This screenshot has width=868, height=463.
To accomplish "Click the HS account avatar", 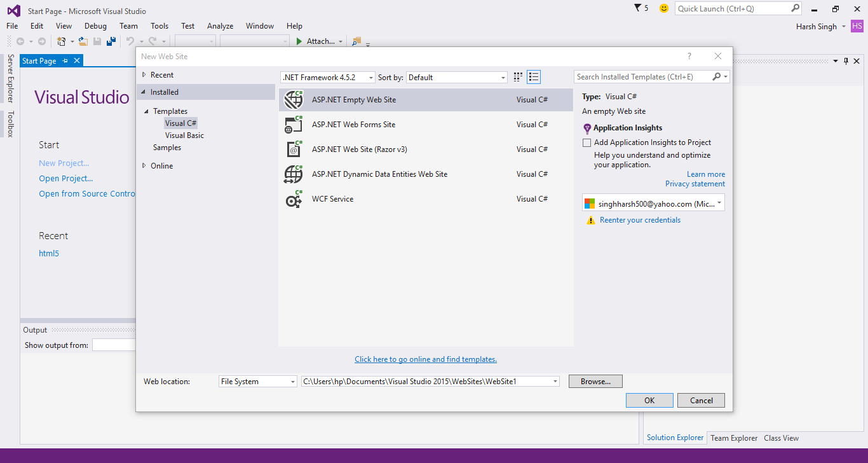I will [857, 26].
